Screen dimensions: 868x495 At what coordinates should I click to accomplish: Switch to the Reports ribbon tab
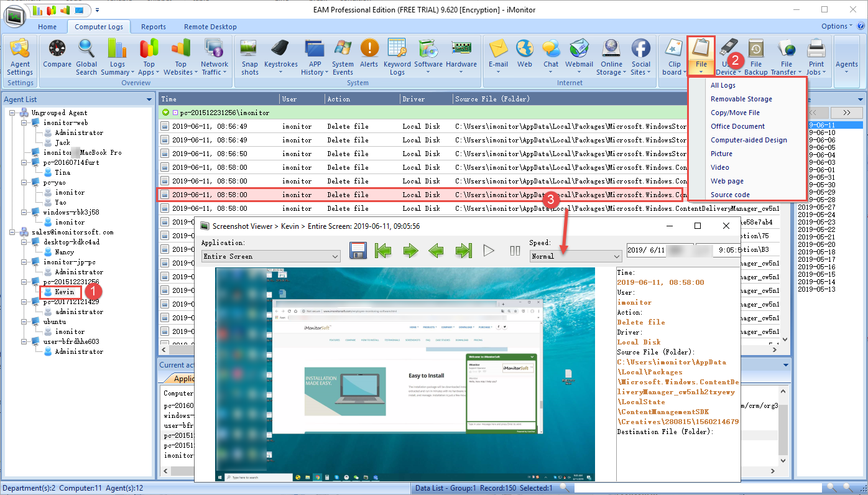[153, 27]
